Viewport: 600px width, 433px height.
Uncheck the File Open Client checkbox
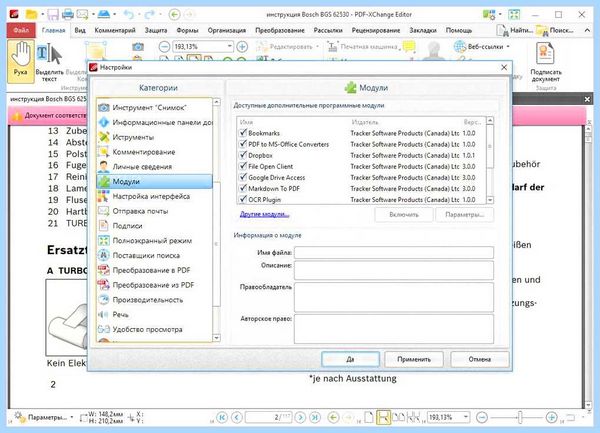click(243, 166)
